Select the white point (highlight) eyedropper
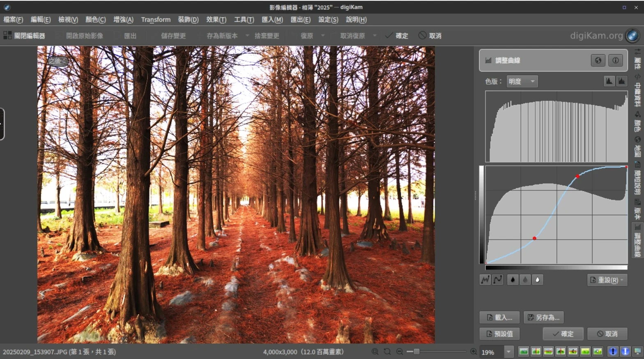Image resolution: width=644 pixels, height=359 pixels. 537,280
